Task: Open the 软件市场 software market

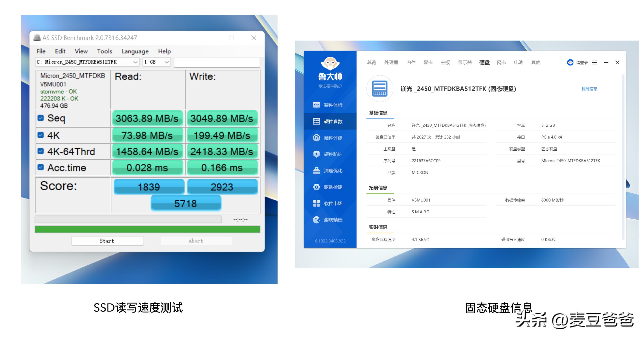Action: pyautogui.click(x=331, y=204)
